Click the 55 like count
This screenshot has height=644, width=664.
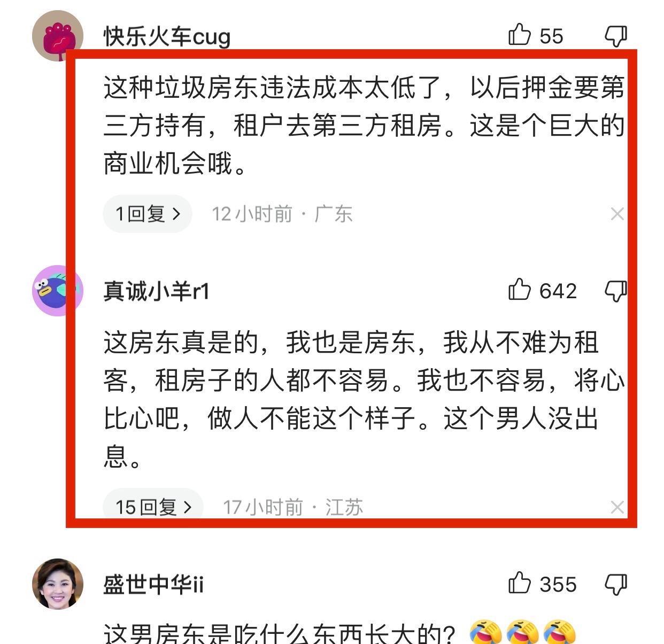coord(551,36)
